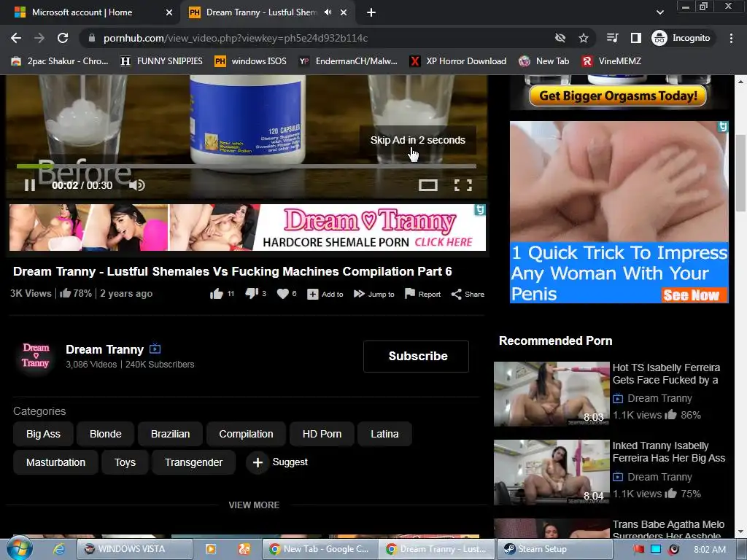Open the Jump to menu

374,295
